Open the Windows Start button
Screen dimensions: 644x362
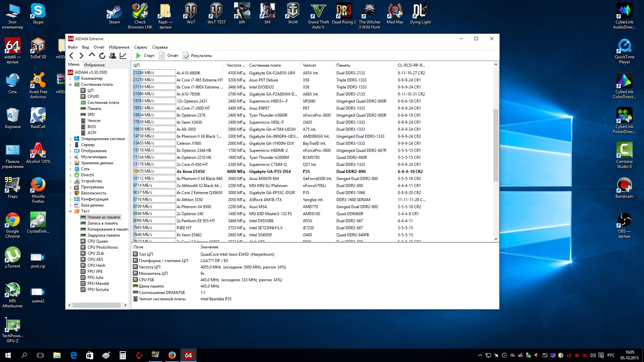point(8,355)
